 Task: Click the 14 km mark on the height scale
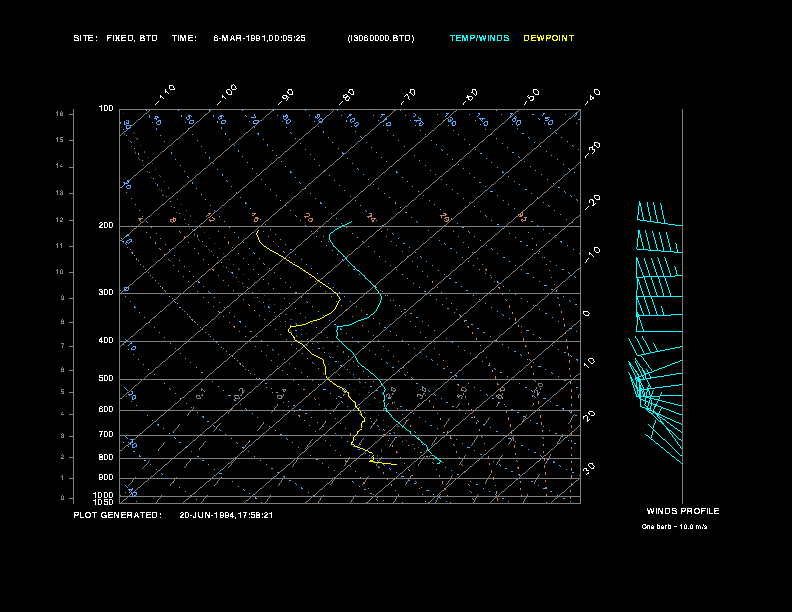[x=60, y=166]
